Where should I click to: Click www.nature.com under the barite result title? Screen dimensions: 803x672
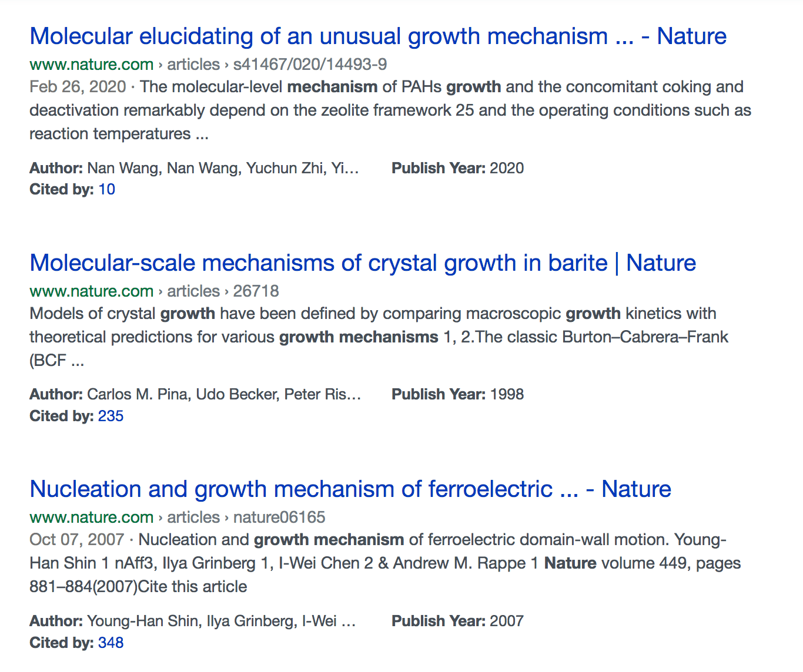(91, 291)
